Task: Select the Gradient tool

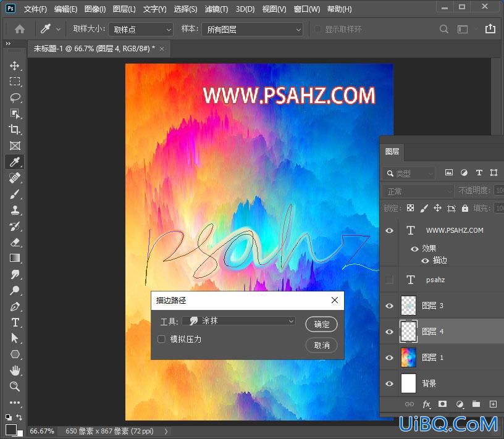Action: pos(14,258)
